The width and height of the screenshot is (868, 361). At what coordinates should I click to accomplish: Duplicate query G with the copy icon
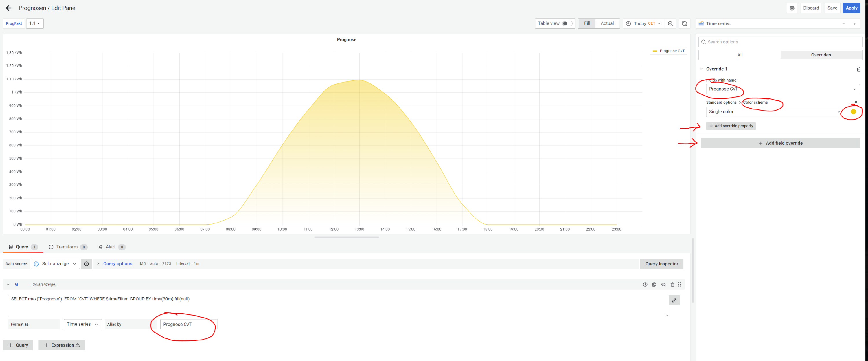tap(654, 285)
